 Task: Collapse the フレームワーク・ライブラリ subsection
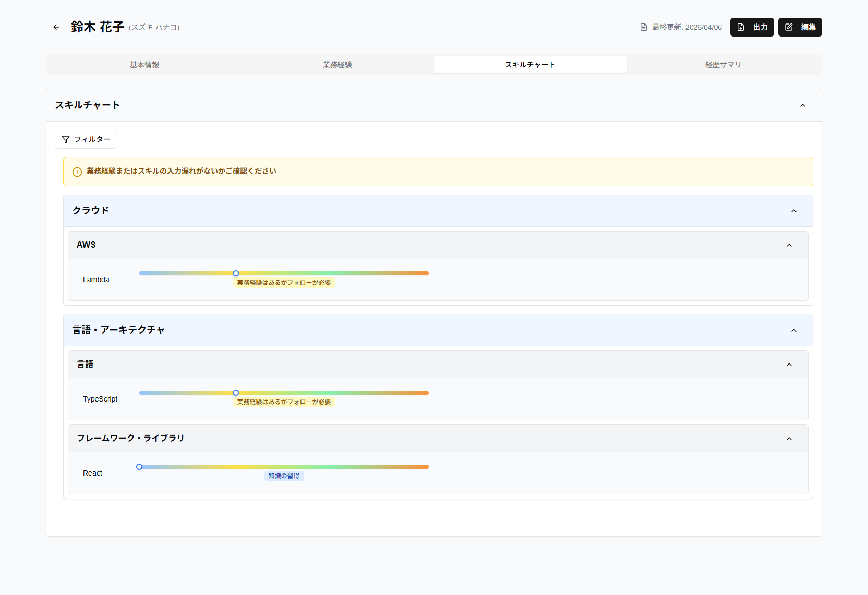coord(789,439)
